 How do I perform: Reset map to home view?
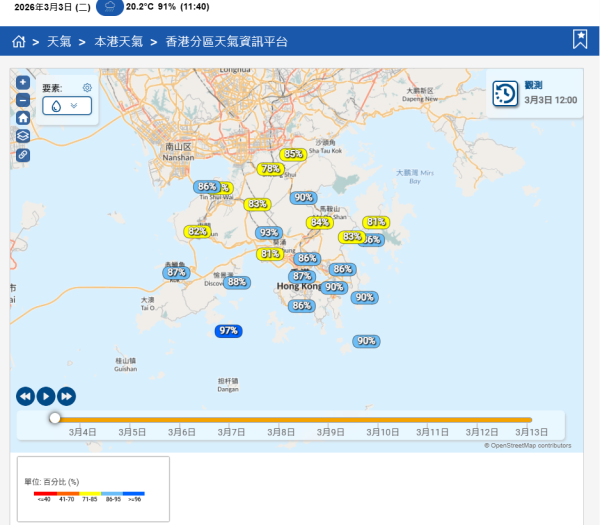pos(23,118)
